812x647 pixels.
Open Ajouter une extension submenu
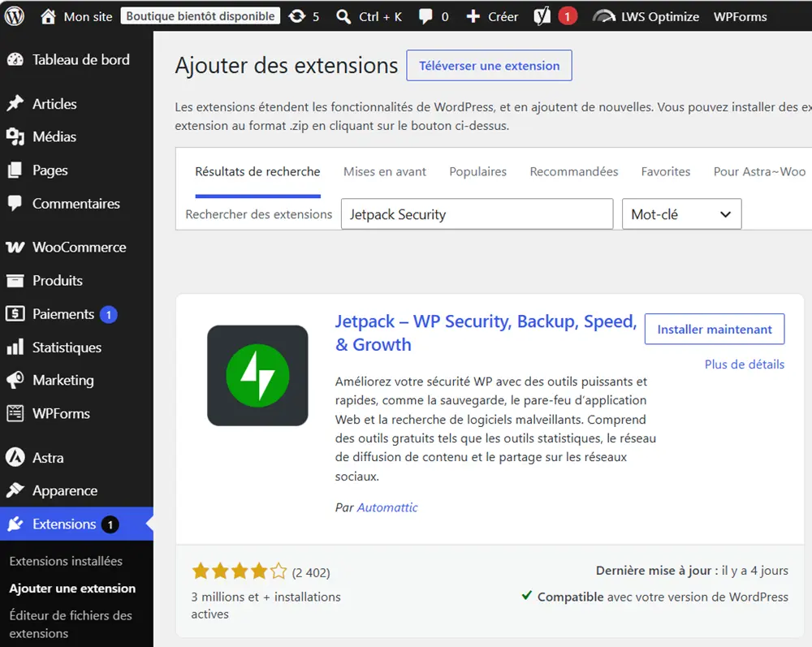pyautogui.click(x=72, y=589)
